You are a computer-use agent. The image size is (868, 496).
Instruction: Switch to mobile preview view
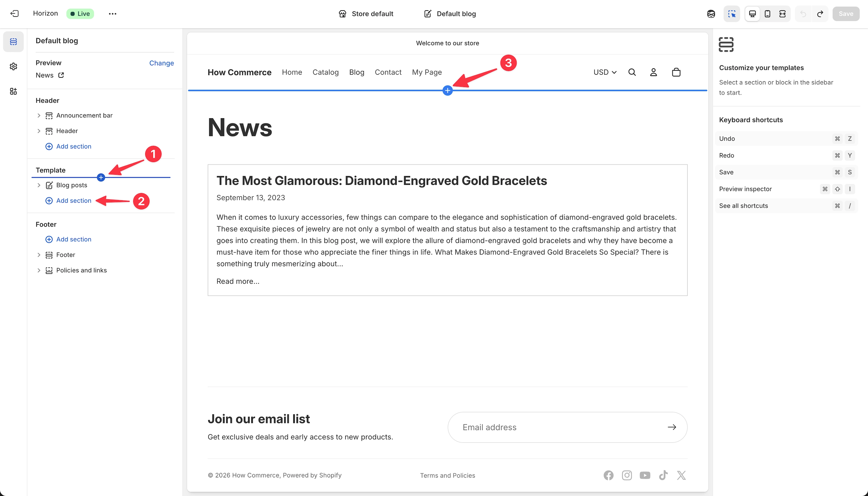(x=767, y=14)
